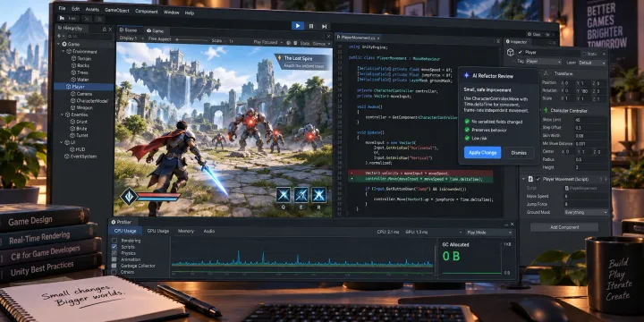Open the GameObject menu
Image resolution: width=644 pixels, height=322 pixels.
[116, 10]
